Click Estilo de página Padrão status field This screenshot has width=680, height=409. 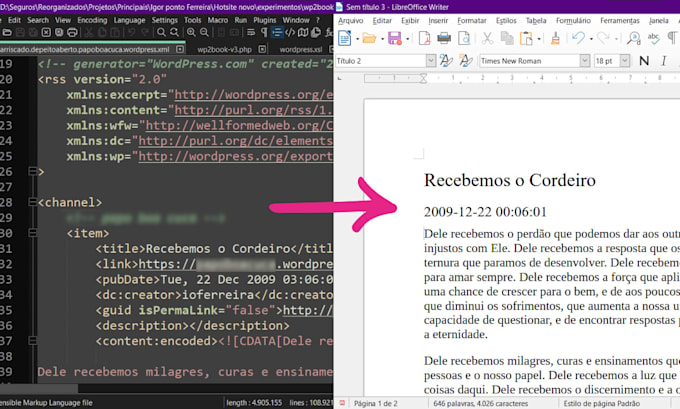point(602,403)
